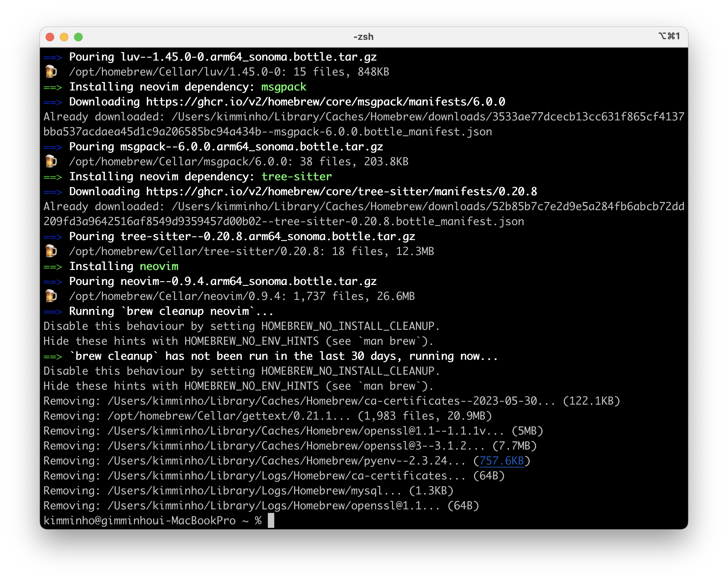Click the Removing Logs/Homebrew/mysql line
728x582 pixels.
(x=248, y=491)
